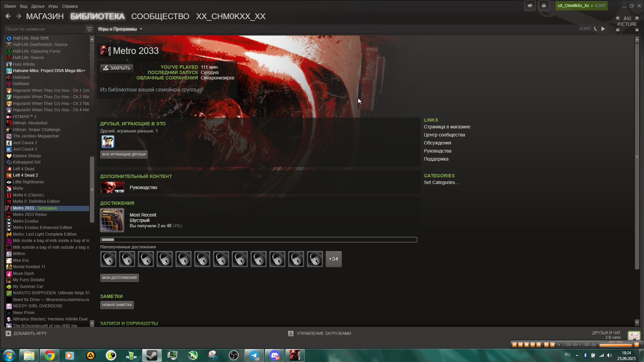Click the Поиск по названию search field
The width and height of the screenshot is (644, 362).
[x=44, y=29]
